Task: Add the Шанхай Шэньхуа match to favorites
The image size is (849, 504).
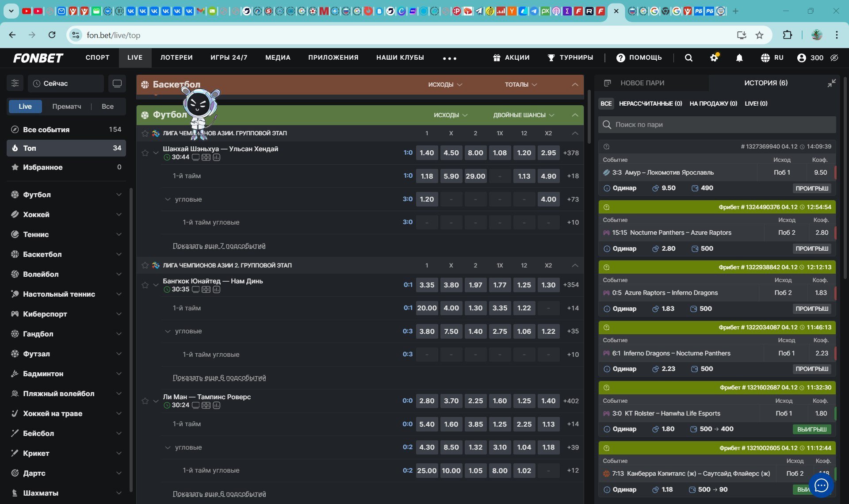Action: pyautogui.click(x=145, y=153)
